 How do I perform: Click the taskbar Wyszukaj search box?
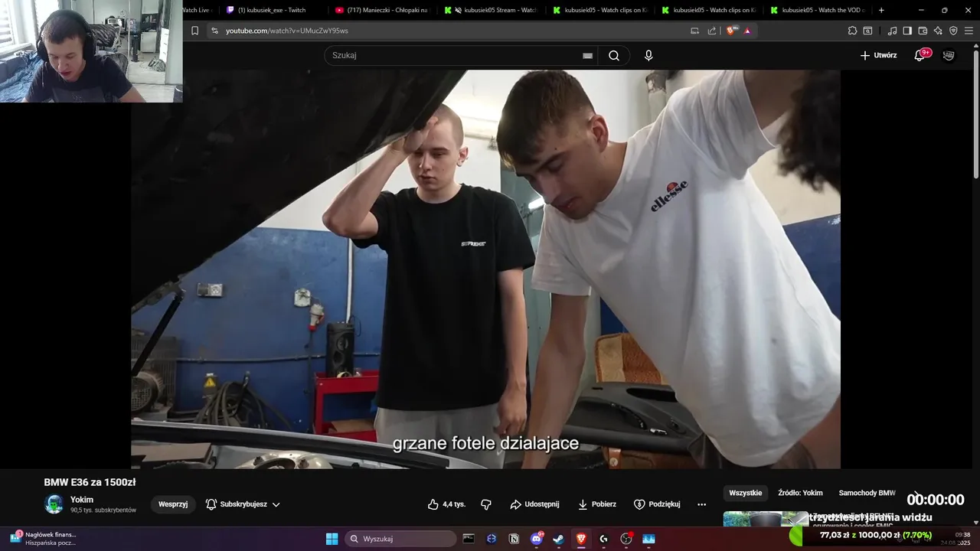click(400, 539)
